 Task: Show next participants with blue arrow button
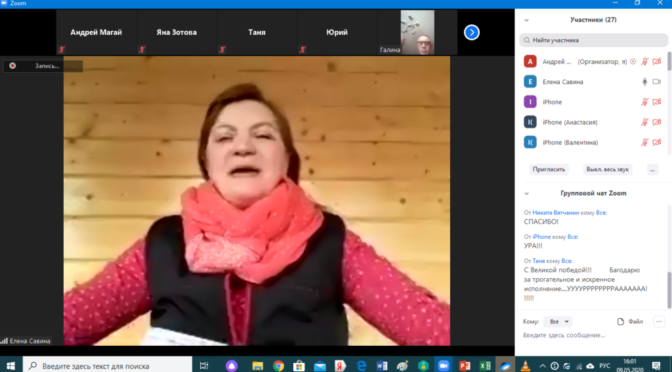[x=471, y=33]
